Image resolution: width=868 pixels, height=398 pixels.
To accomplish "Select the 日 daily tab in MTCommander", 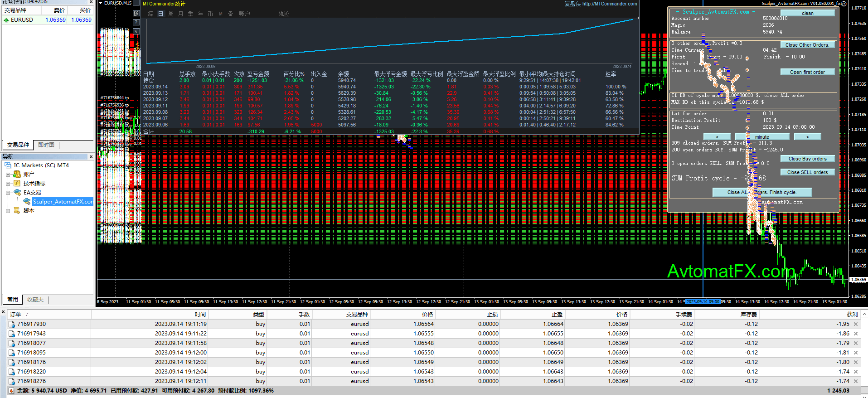I will (160, 14).
